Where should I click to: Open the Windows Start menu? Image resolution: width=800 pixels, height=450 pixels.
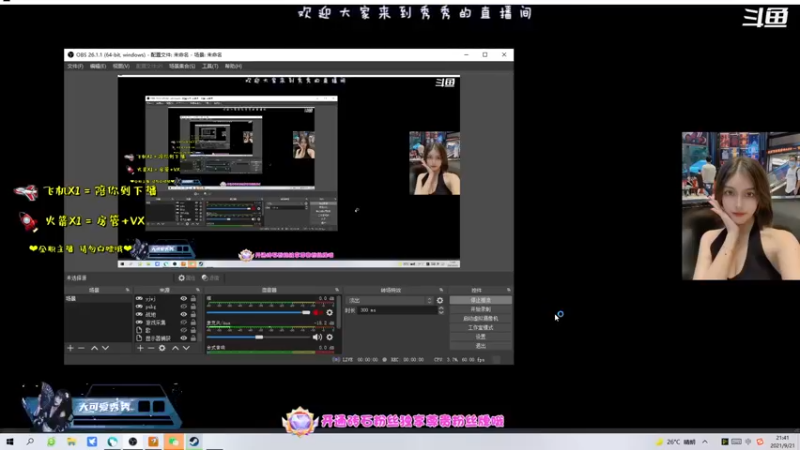[10, 441]
